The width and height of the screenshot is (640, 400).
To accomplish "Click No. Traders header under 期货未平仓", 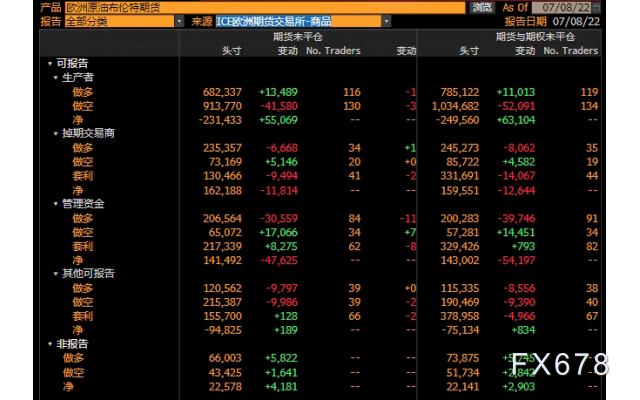I will tap(333, 51).
